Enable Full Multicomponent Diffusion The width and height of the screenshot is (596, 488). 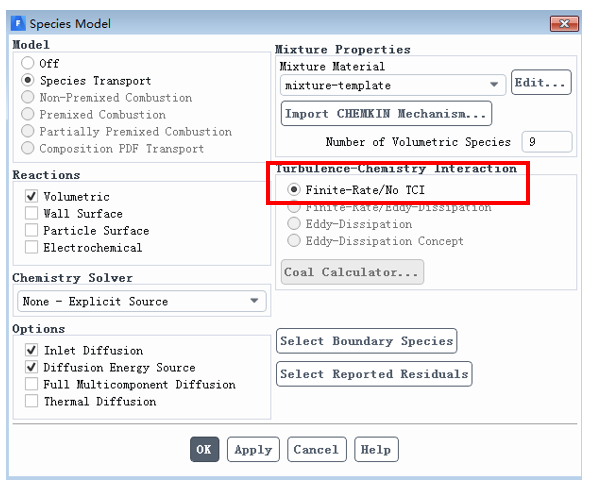pos(32,384)
